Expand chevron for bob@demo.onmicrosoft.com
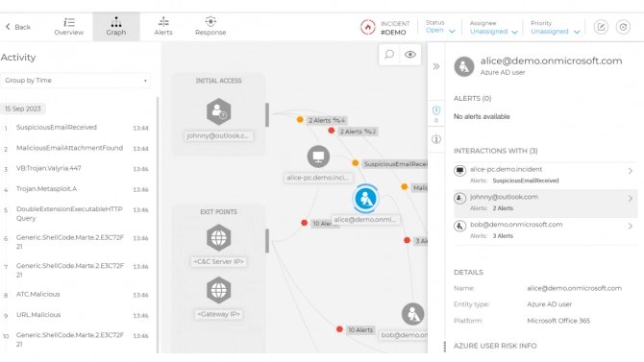 point(631,227)
